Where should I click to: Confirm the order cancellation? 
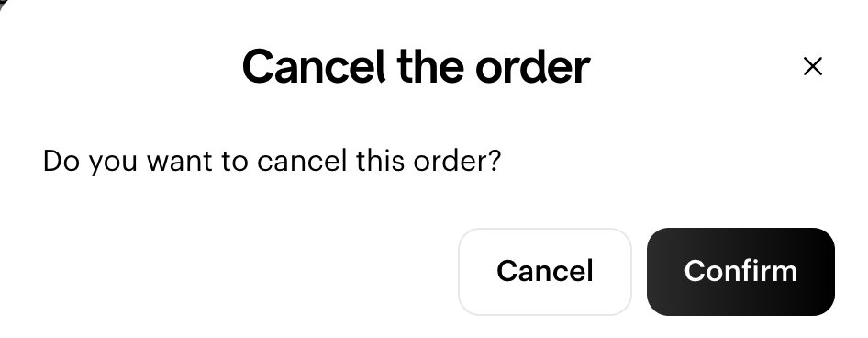click(x=740, y=272)
